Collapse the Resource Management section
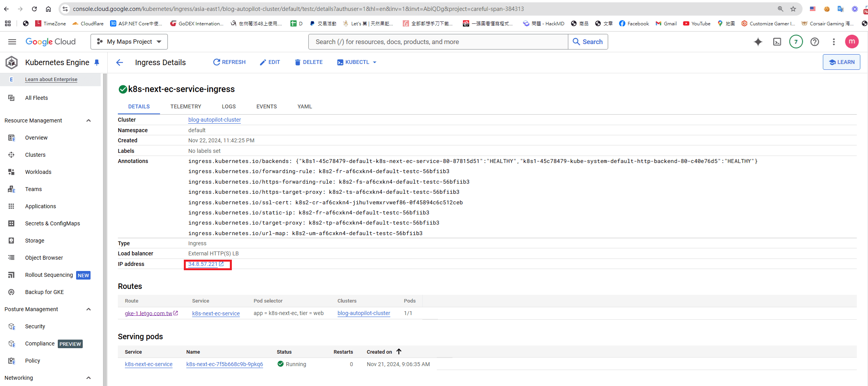Screen dimensions: 868x386 click(x=88, y=120)
